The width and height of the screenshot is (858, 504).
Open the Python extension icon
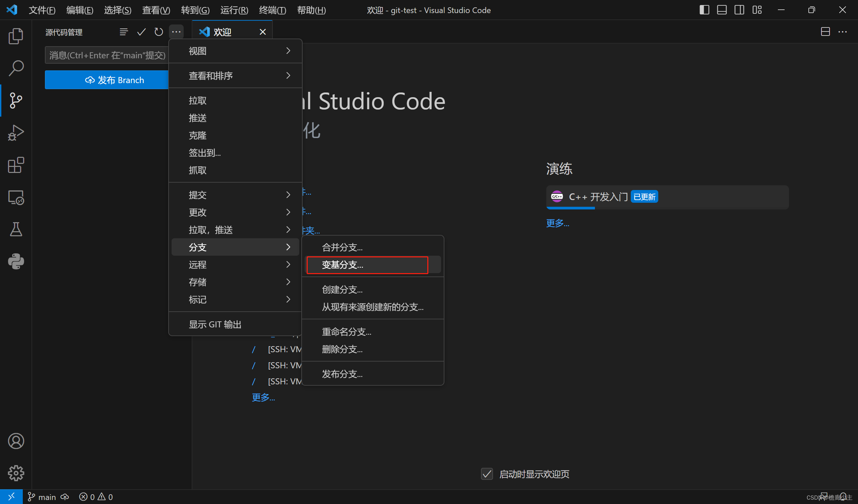pos(16,261)
